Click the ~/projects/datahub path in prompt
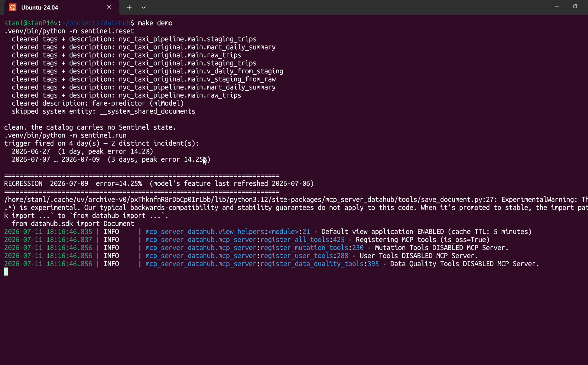 (96, 23)
